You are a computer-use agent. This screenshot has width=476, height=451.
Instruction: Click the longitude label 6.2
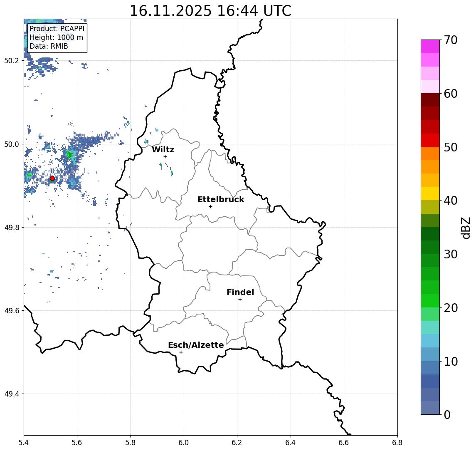(x=237, y=443)
